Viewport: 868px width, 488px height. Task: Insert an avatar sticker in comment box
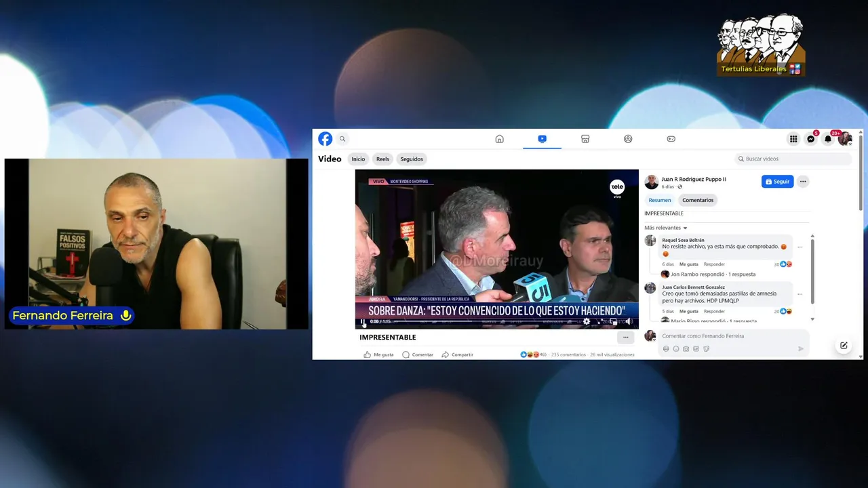pos(666,349)
